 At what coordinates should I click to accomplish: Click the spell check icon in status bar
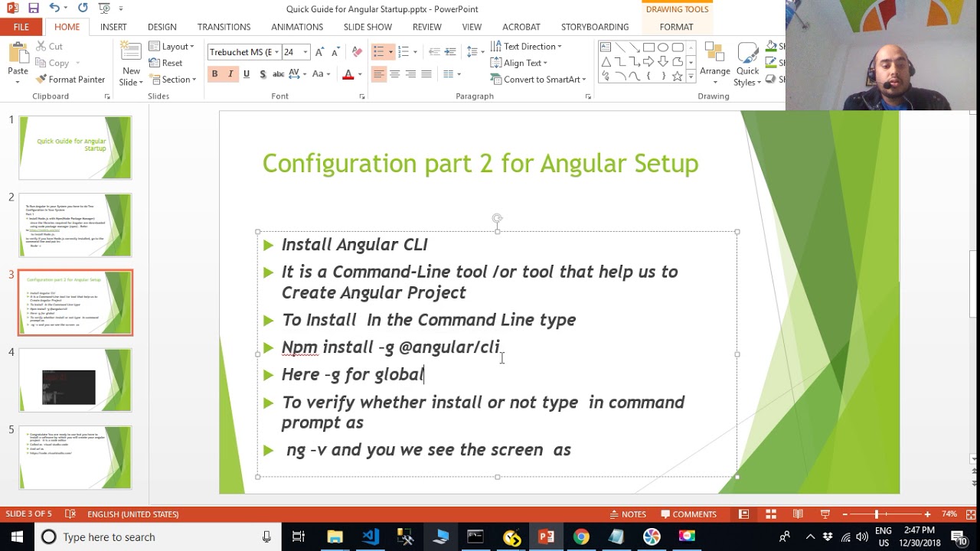(70, 514)
